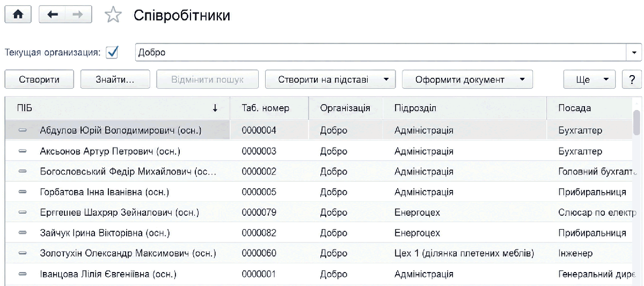
Task: Open the Ще menu dropdown
Action: [x=589, y=79]
